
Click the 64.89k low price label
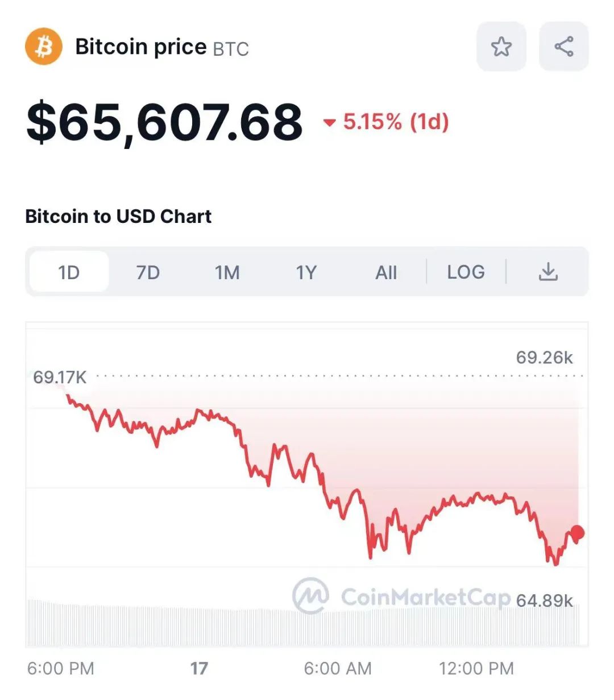coord(544,600)
